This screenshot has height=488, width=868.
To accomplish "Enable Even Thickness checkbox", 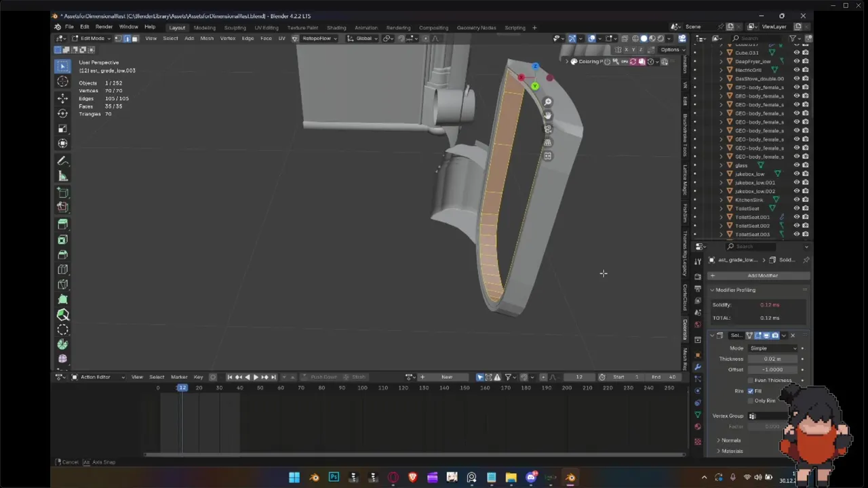I will [751, 380].
